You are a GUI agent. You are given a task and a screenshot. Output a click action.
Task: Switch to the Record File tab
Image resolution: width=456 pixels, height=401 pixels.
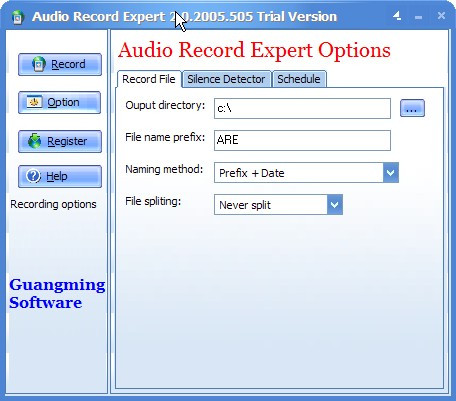click(149, 79)
